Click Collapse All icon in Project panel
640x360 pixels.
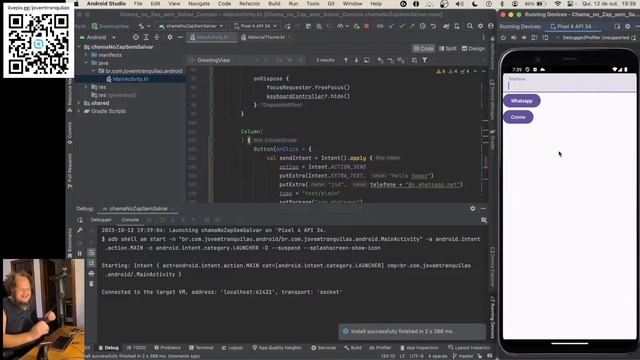(157, 37)
